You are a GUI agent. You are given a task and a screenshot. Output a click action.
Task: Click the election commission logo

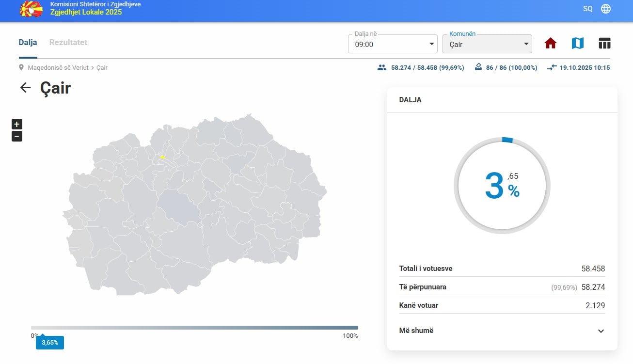click(x=31, y=9)
